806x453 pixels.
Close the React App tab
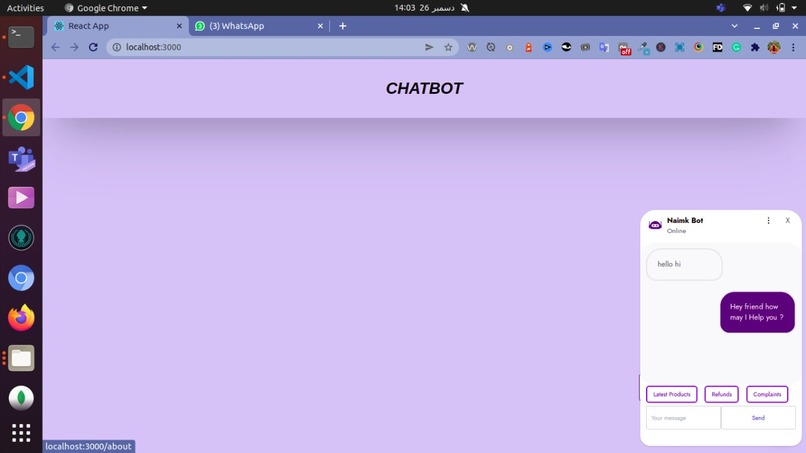point(179,26)
